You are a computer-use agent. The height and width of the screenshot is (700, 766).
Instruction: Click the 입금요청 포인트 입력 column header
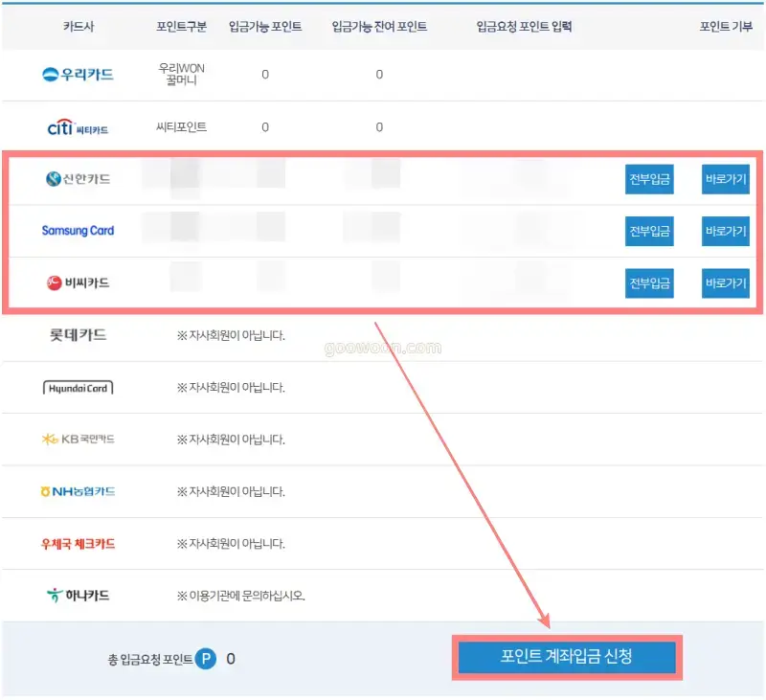pyautogui.click(x=524, y=27)
